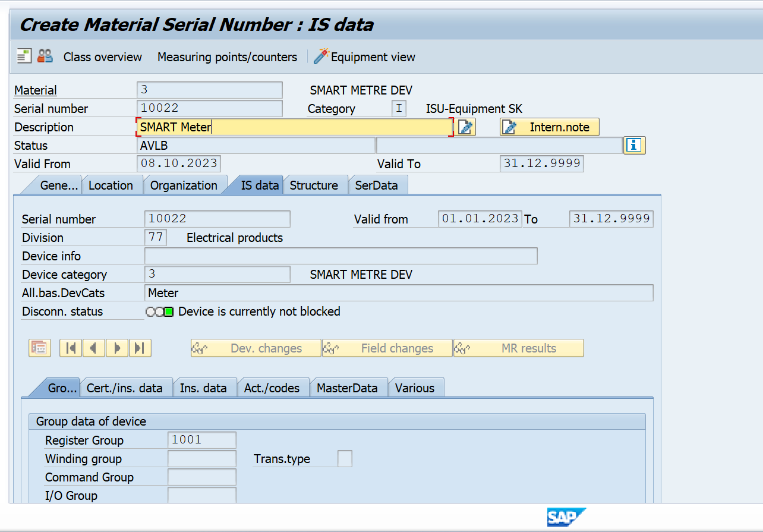This screenshot has width=763, height=532.
Task: Open Class overview
Action: pos(103,57)
